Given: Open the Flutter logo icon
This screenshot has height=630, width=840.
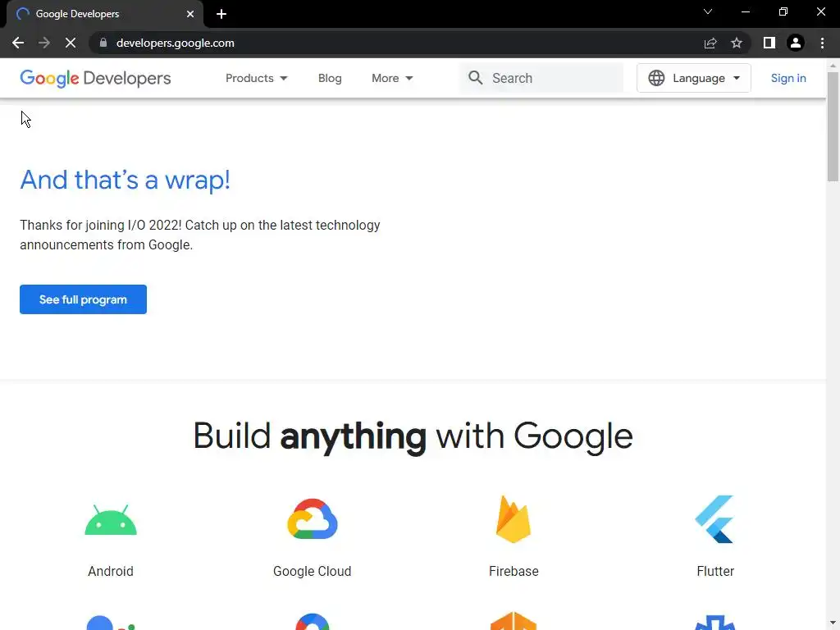Looking at the screenshot, I should [714, 519].
